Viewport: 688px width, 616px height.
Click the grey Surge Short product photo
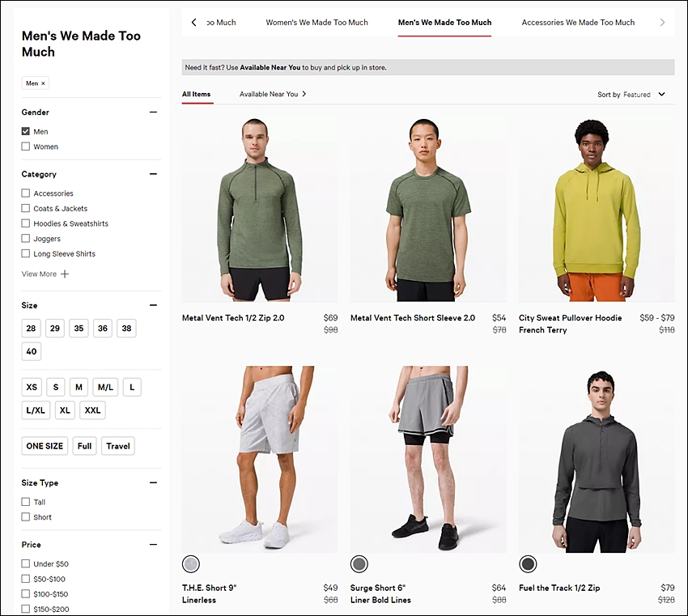click(428, 459)
